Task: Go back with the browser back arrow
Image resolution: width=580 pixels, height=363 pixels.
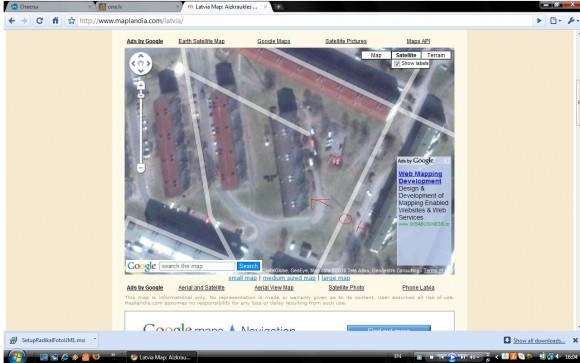Action: (x=12, y=21)
